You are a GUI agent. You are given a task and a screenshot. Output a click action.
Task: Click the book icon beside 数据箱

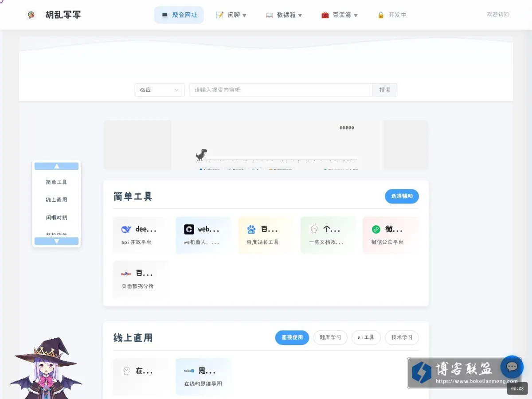(270, 15)
